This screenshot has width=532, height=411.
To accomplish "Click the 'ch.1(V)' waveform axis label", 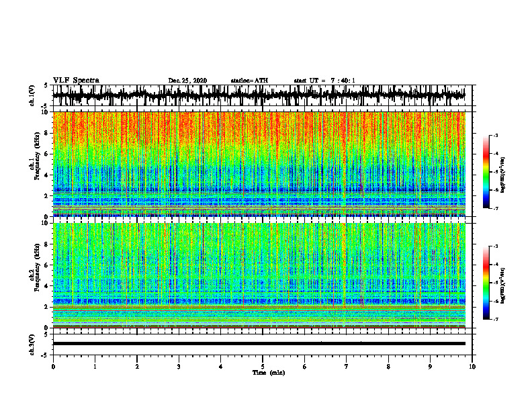I will (x=32, y=95).
